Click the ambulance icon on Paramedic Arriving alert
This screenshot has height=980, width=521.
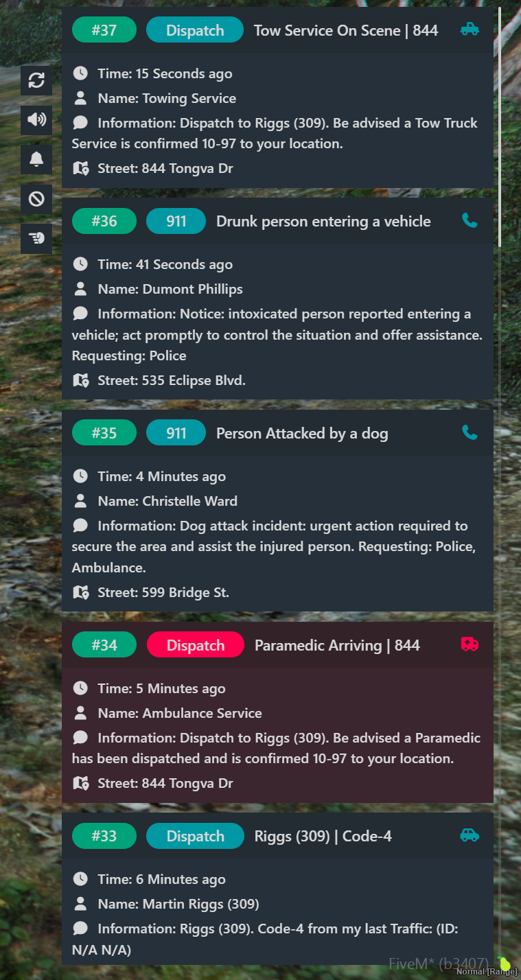coord(470,644)
